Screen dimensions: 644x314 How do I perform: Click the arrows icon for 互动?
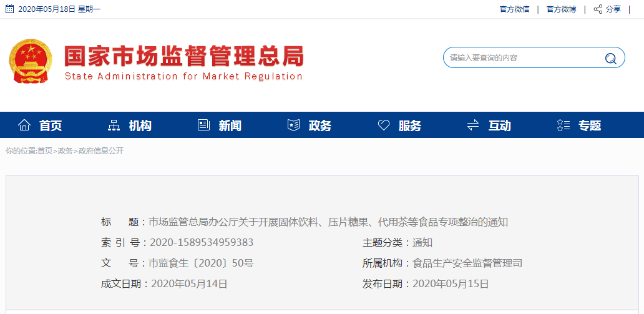click(x=473, y=125)
